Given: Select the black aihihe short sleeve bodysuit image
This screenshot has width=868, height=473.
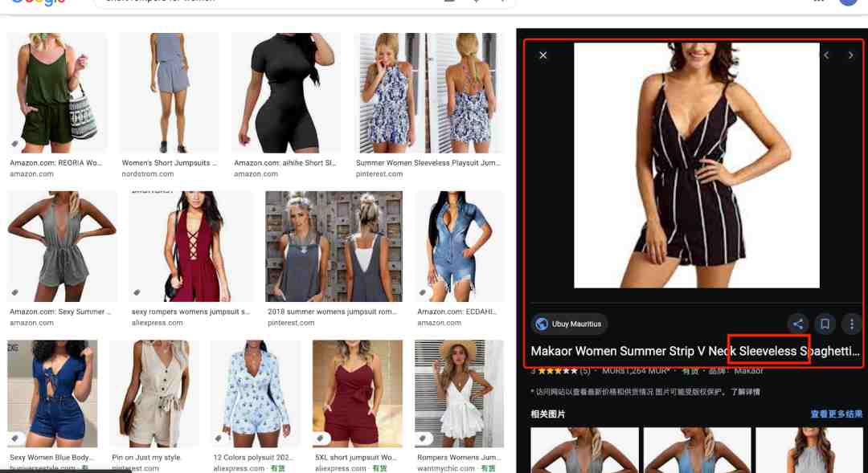Looking at the screenshot, I should (x=285, y=93).
